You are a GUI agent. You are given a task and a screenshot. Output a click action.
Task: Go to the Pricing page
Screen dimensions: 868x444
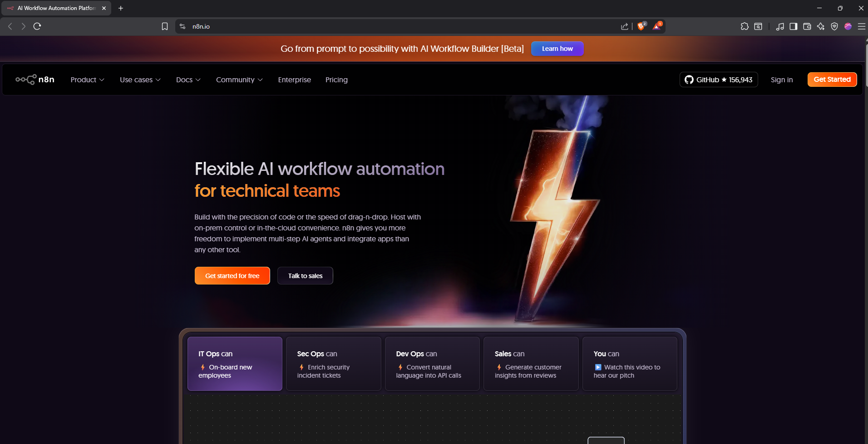click(336, 80)
